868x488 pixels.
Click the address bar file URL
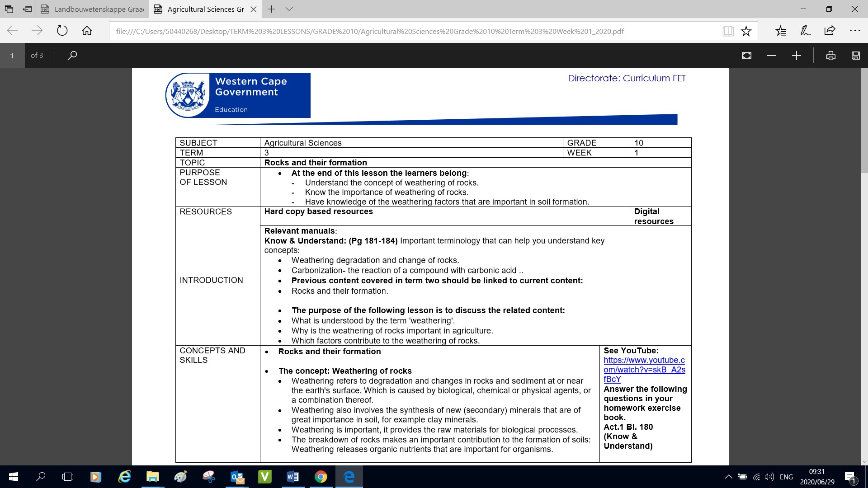tap(370, 31)
